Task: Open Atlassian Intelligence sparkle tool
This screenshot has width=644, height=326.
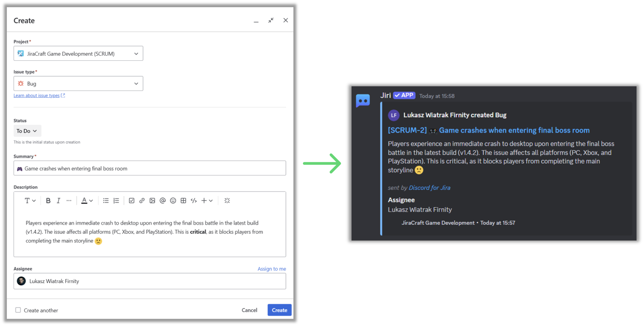Action: (x=227, y=201)
